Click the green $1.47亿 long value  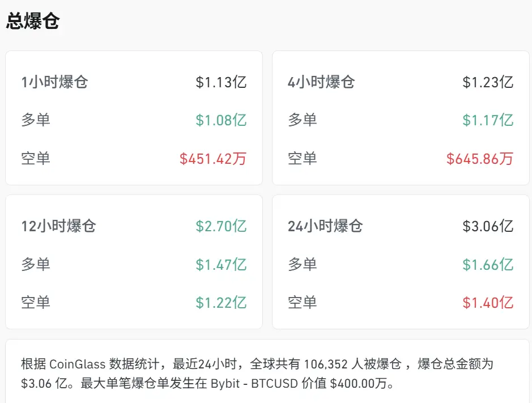(221, 264)
